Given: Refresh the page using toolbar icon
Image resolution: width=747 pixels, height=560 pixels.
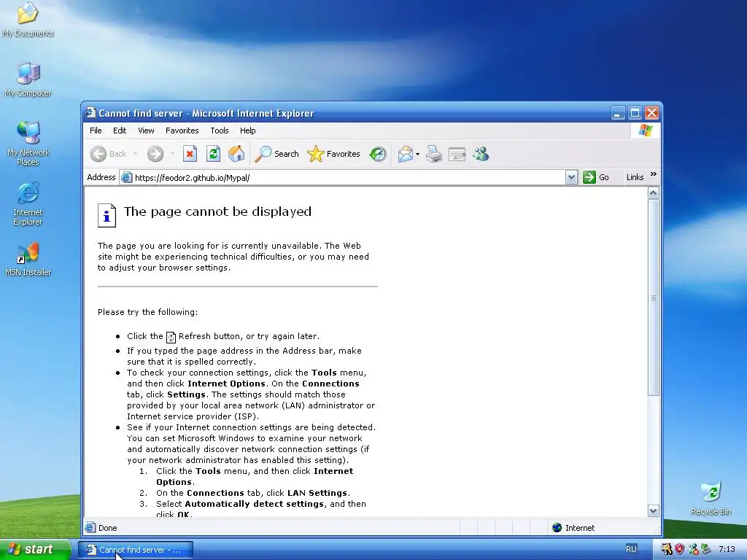Looking at the screenshot, I should (x=213, y=154).
